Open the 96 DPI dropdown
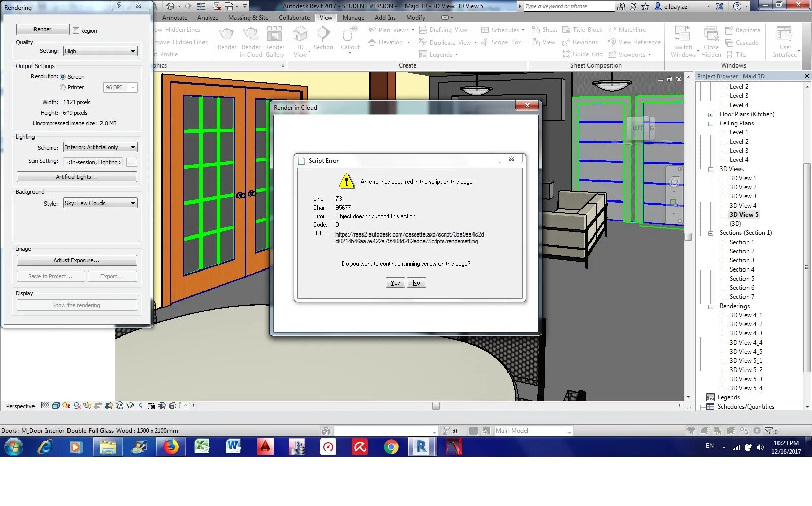This screenshot has width=812, height=506. (120, 87)
